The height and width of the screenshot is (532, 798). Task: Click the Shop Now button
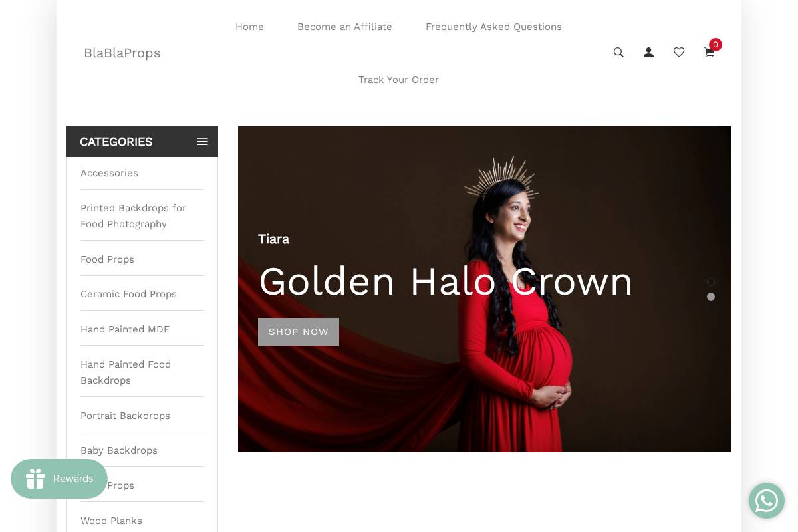(x=299, y=332)
